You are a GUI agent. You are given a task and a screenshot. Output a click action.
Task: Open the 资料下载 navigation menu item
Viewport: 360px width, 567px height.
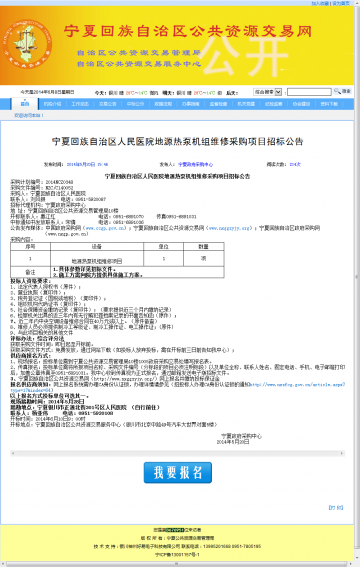coord(329,104)
